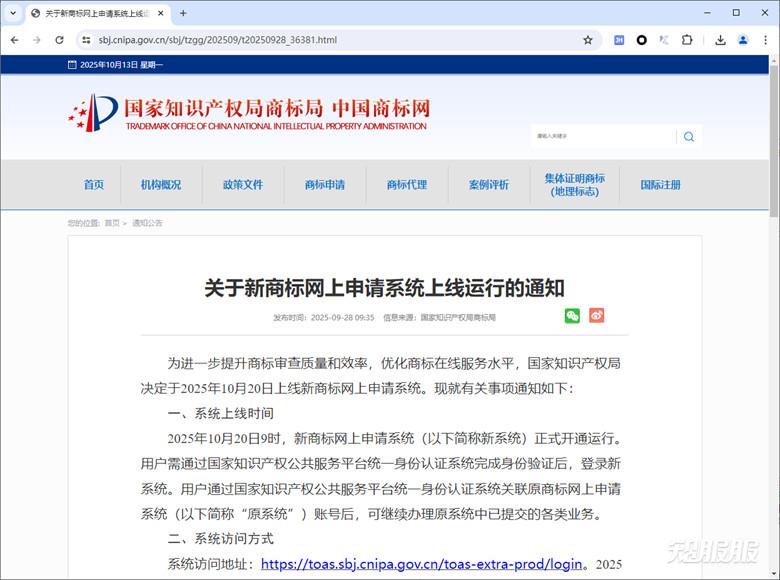Viewport: 780px width, 580px height.
Task: Share article via Weibo icon
Action: pyautogui.click(x=597, y=316)
